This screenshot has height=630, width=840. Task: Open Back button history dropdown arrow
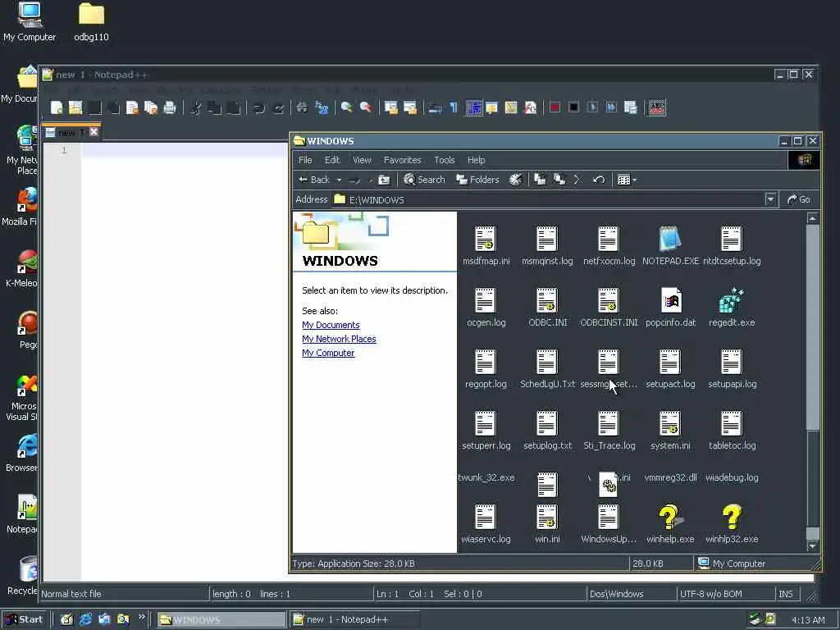[x=339, y=180]
